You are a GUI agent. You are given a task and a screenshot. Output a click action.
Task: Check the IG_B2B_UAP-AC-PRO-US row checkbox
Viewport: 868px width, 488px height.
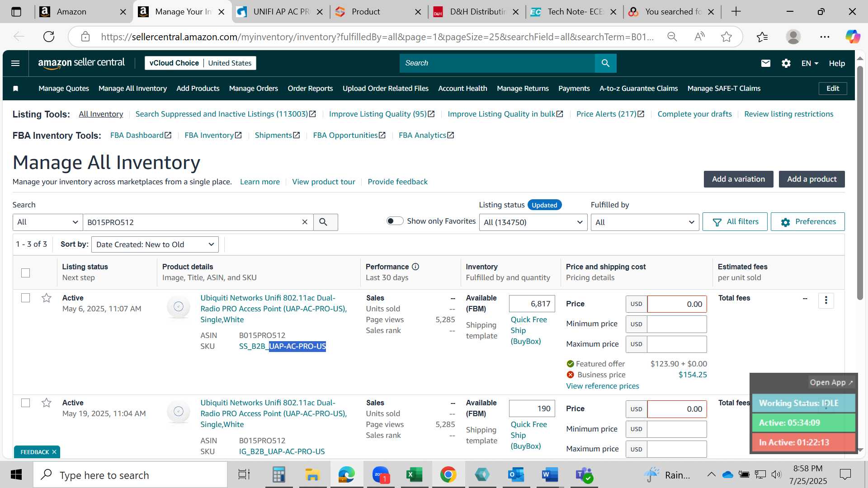point(26,403)
